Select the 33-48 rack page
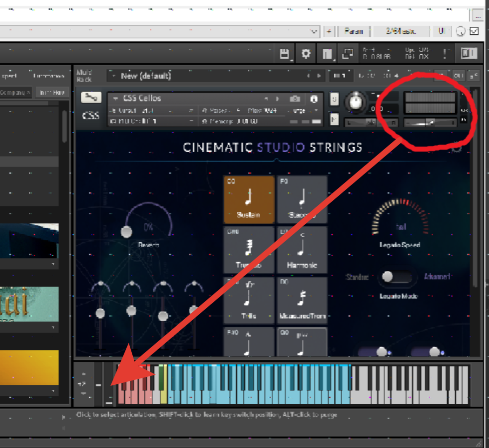Screen dimensions: 489x448 pyautogui.click(x=391, y=76)
